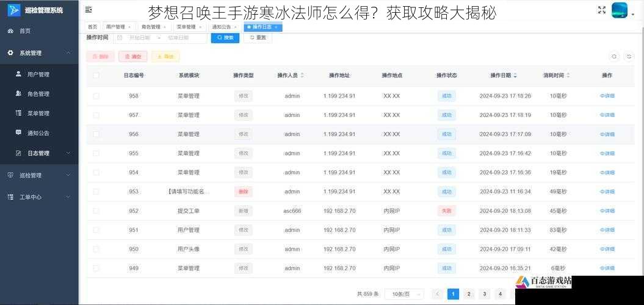Check the box for log 955
Viewport: 644px width, 305px height.
click(x=96, y=154)
